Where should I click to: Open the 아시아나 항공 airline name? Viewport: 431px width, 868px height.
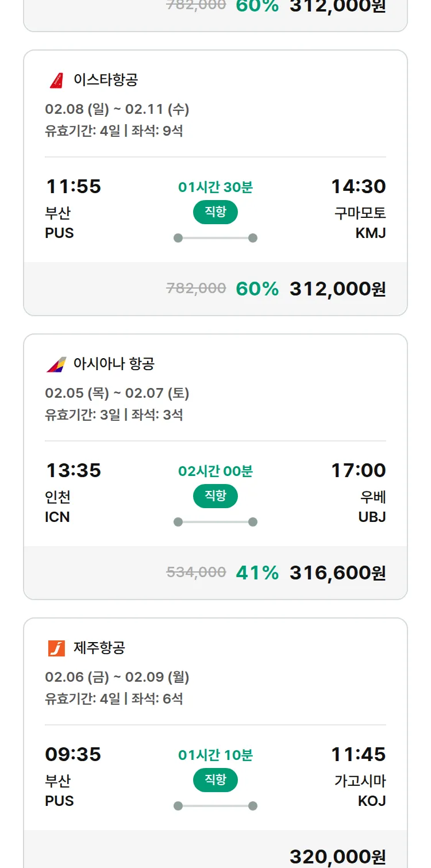tap(114, 364)
